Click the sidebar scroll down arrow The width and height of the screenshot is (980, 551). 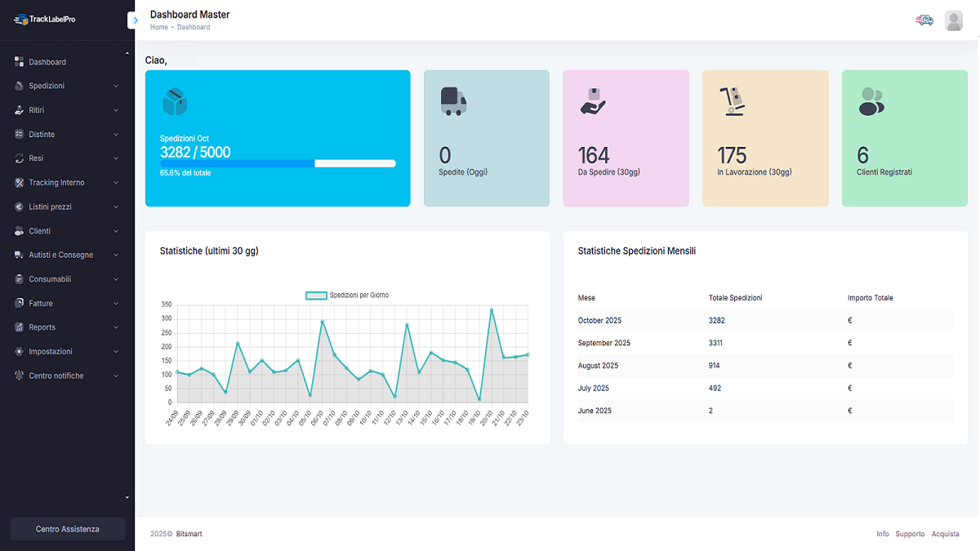tap(127, 497)
